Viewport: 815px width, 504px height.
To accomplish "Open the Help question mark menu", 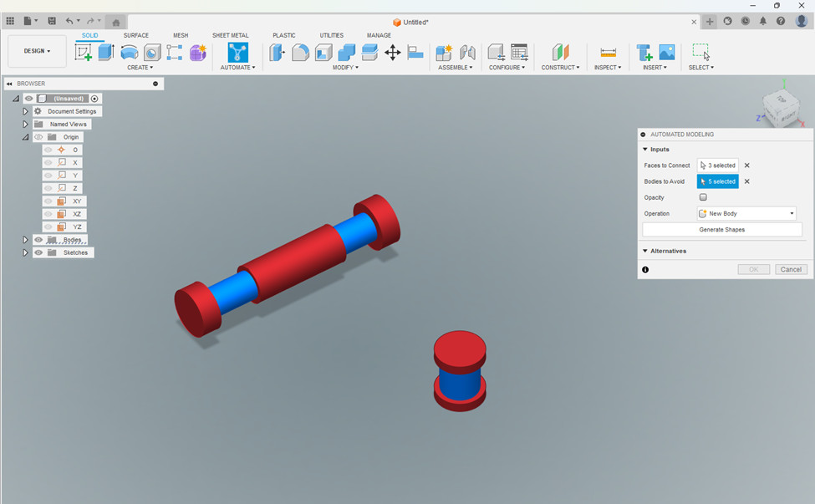I will pos(781,21).
